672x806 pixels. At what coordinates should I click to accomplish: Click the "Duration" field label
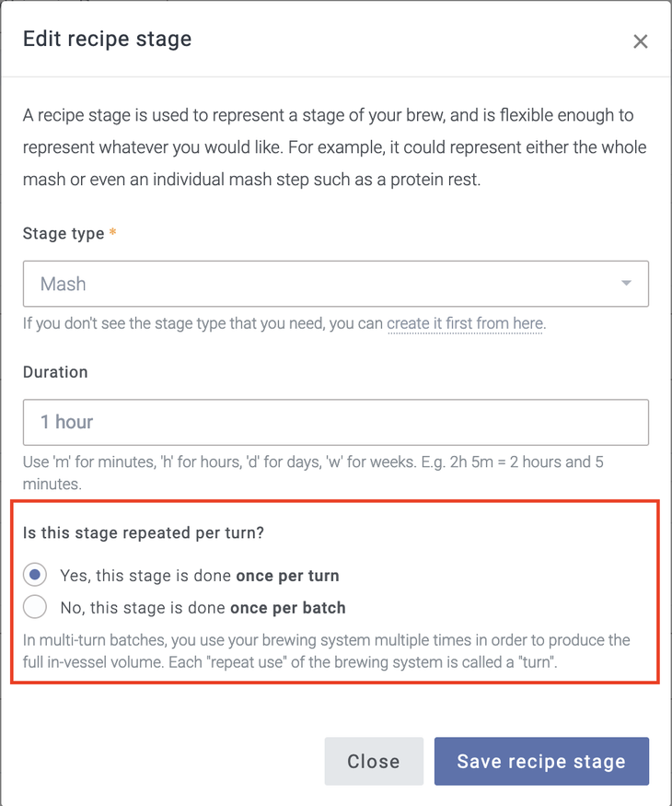point(55,372)
